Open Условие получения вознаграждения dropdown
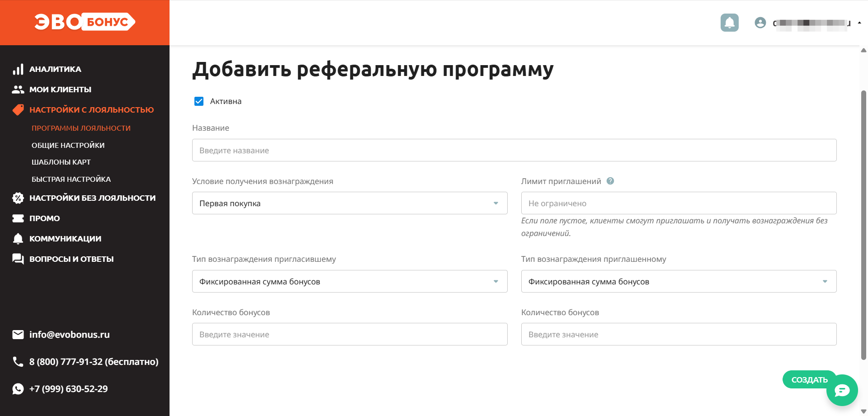 coord(350,203)
